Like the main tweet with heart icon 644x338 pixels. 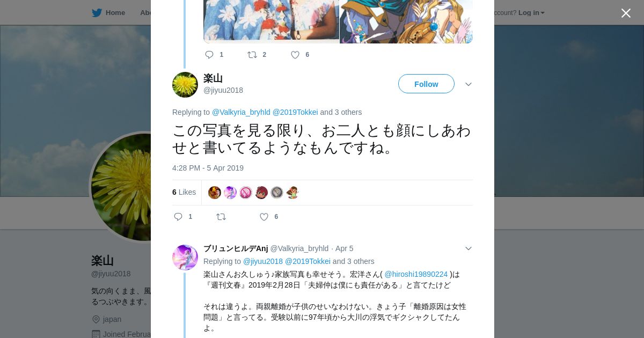(264, 217)
